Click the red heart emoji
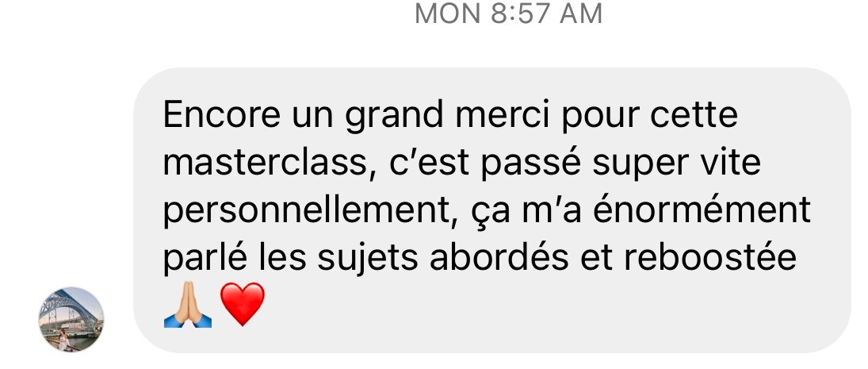The height and width of the screenshot is (369, 868). pyautogui.click(x=243, y=304)
